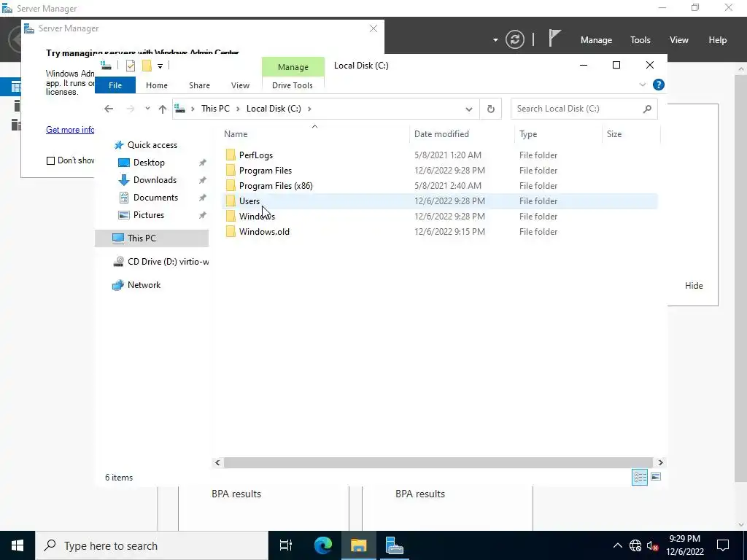Open Explorer help with the question mark icon
The height and width of the screenshot is (560, 747).
click(659, 85)
